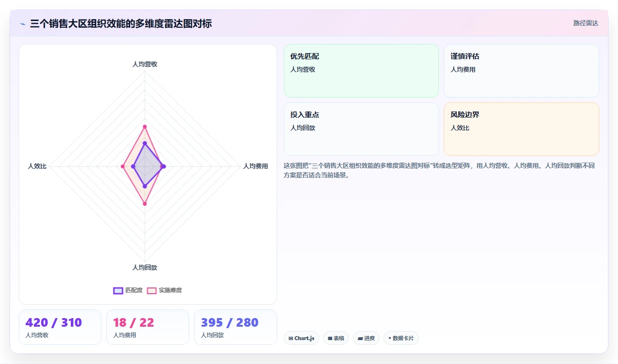
Task: Click the Chart.js chip icon
Action: [291, 338]
